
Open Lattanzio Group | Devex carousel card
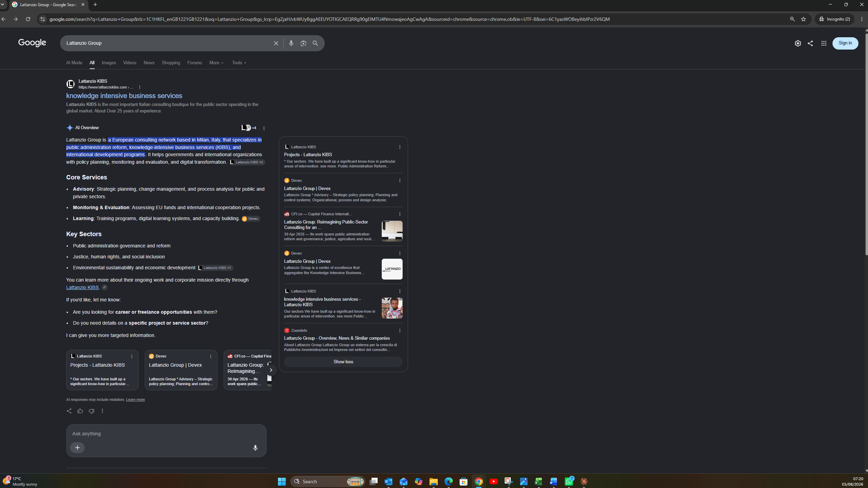[x=181, y=370]
